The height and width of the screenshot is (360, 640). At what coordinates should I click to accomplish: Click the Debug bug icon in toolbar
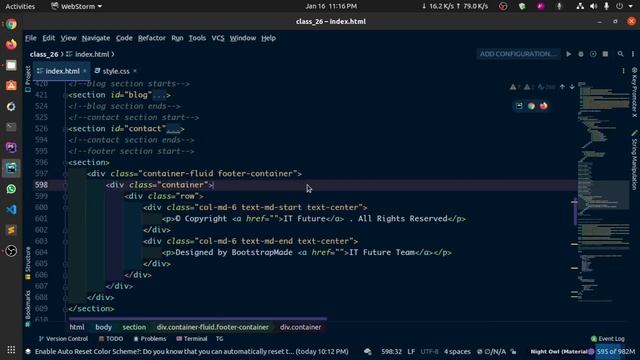point(581,54)
